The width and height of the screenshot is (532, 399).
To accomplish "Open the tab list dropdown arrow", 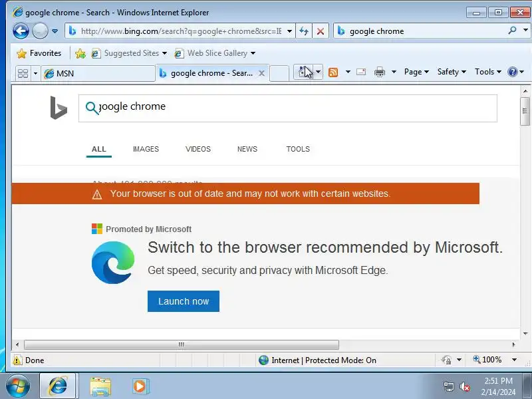I will pos(35,73).
